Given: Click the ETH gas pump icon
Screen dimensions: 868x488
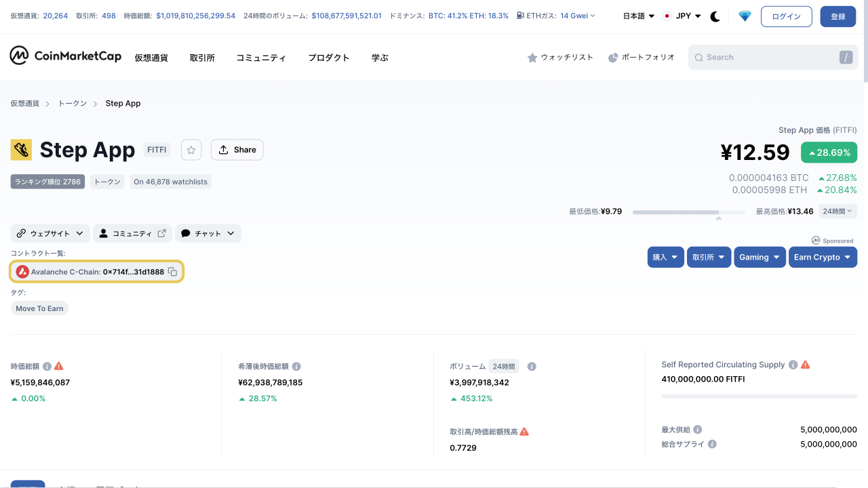Looking at the screenshot, I should pos(520,16).
